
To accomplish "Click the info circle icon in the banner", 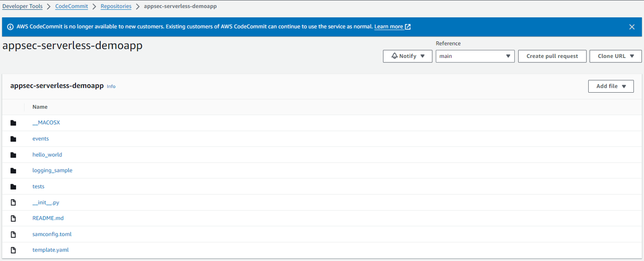I will point(10,27).
